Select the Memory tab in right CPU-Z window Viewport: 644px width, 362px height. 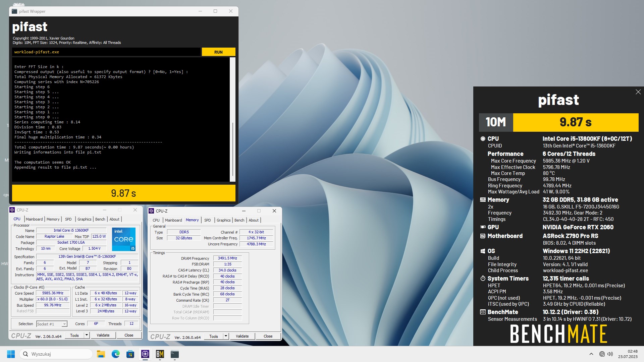(x=192, y=220)
